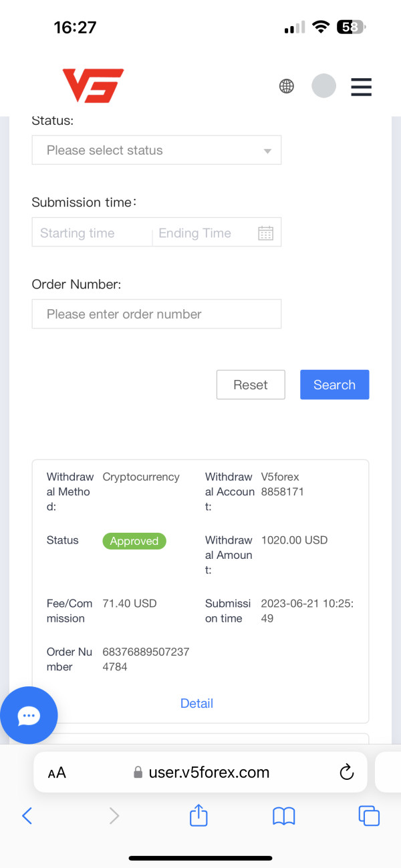Focus the order number input
The height and width of the screenshot is (868, 401).
(156, 314)
